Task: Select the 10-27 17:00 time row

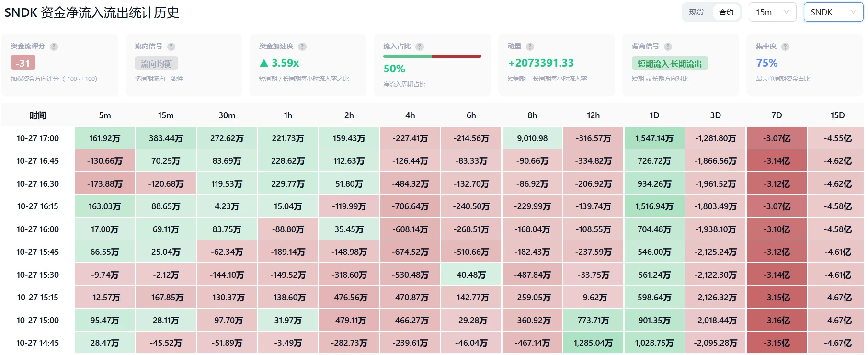Action: pos(38,138)
